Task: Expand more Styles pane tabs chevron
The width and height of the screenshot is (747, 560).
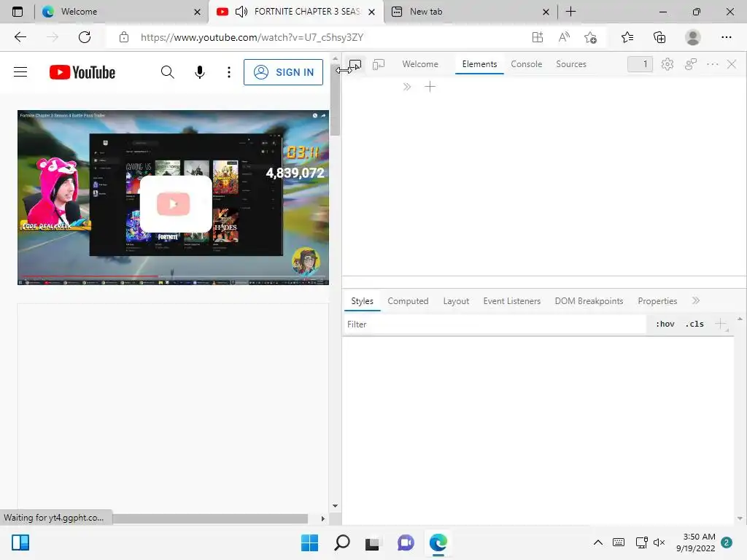Action: (696, 300)
